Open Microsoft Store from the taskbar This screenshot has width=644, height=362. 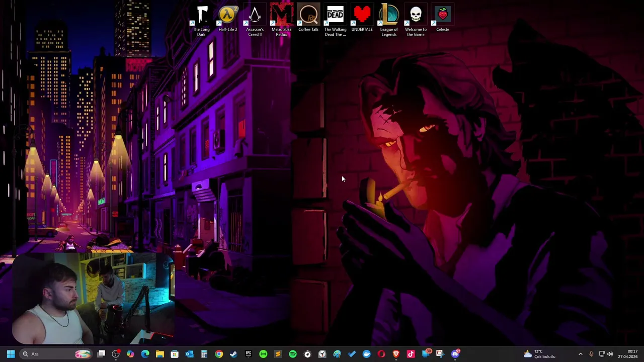[175, 354]
